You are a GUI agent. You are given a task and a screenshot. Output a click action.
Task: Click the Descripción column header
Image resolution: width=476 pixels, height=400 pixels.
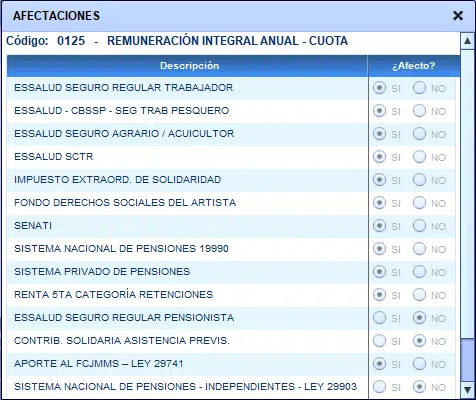(x=187, y=66)
